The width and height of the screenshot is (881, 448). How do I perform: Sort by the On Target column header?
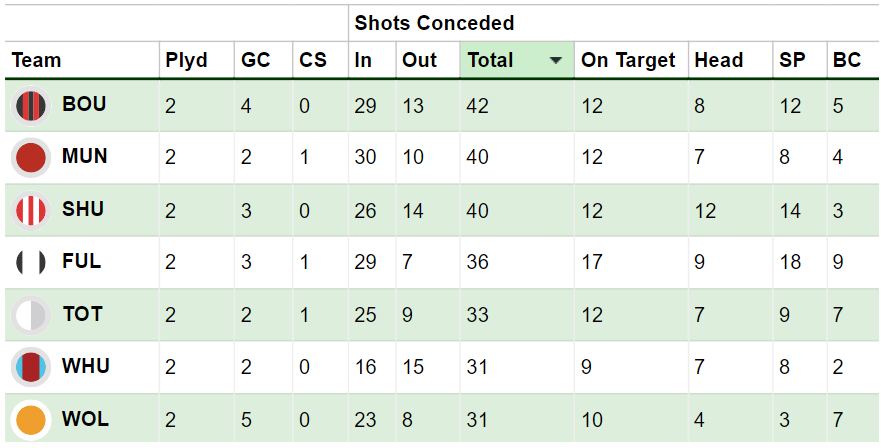pos(628,60)
